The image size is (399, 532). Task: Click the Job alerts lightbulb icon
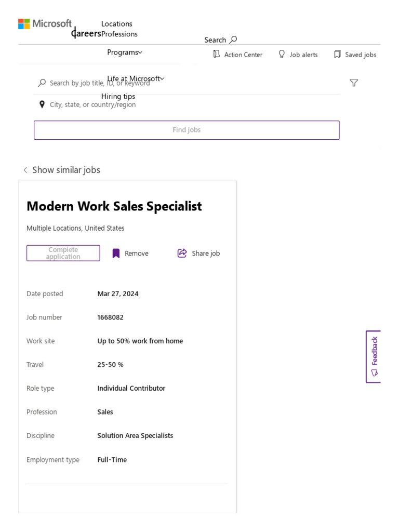click(282, 54)
